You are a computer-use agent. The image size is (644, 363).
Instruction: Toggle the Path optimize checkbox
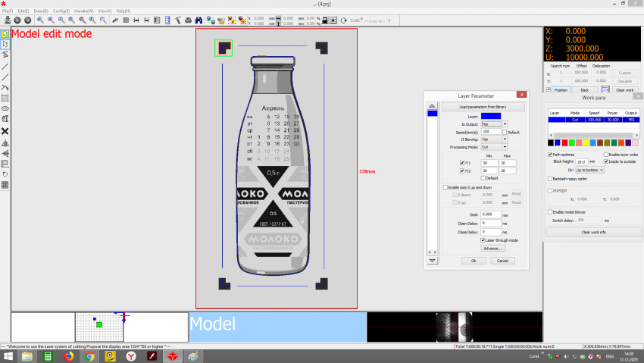click(550, 154)
